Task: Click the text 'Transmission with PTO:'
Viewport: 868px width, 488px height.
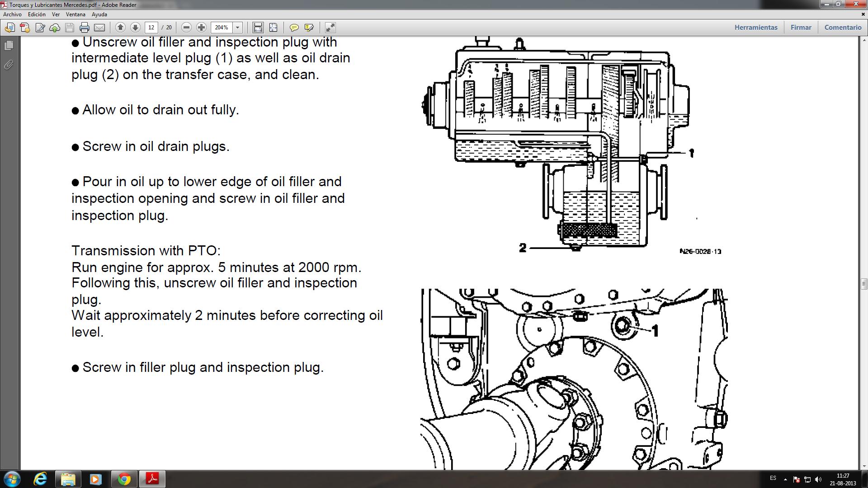Action: click(x=146, y=251)
